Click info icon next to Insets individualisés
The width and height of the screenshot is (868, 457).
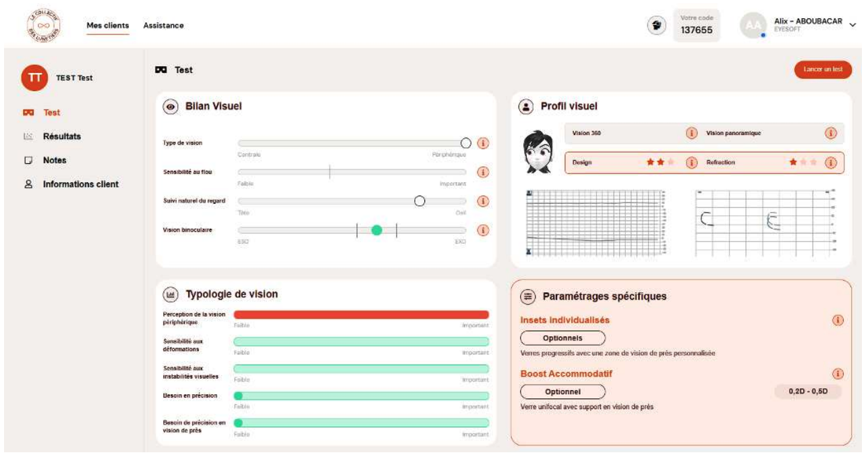[838, 320]
